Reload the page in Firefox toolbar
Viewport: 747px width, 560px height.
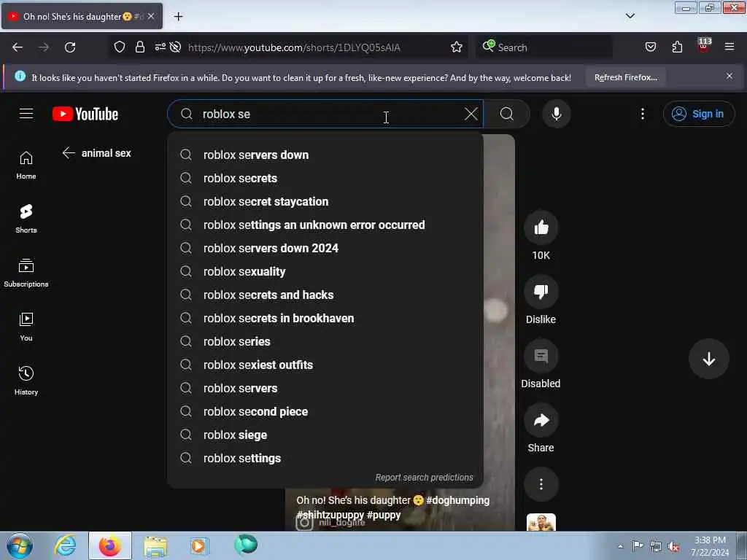point(70,47)
